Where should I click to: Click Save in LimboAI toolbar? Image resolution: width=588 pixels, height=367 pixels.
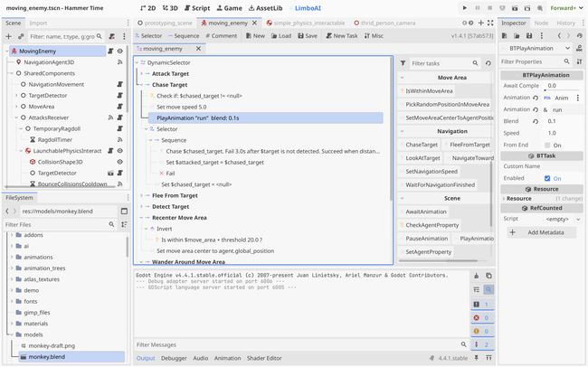308,36
